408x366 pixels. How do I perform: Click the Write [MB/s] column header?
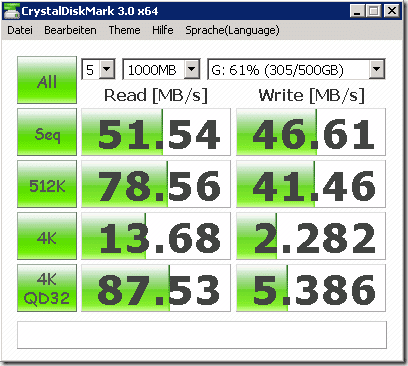[x=312, y=95]
